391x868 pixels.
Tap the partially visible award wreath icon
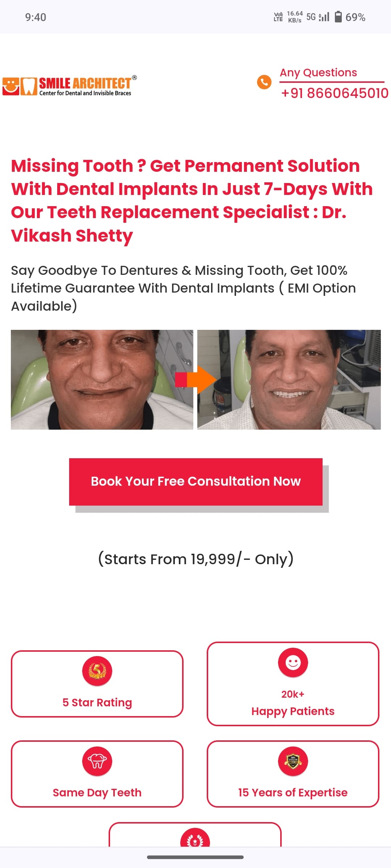coord(195,839)
